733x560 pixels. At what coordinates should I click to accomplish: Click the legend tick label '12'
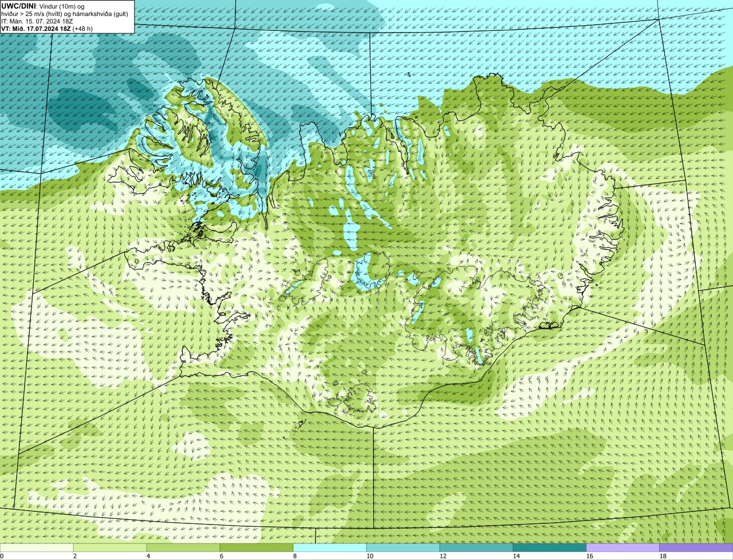tap(443, 556)
